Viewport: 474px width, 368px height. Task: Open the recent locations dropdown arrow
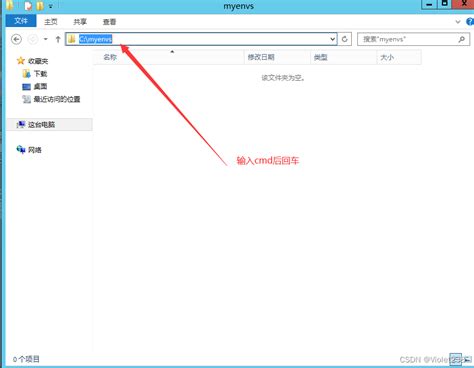click(x=46, y=39)
